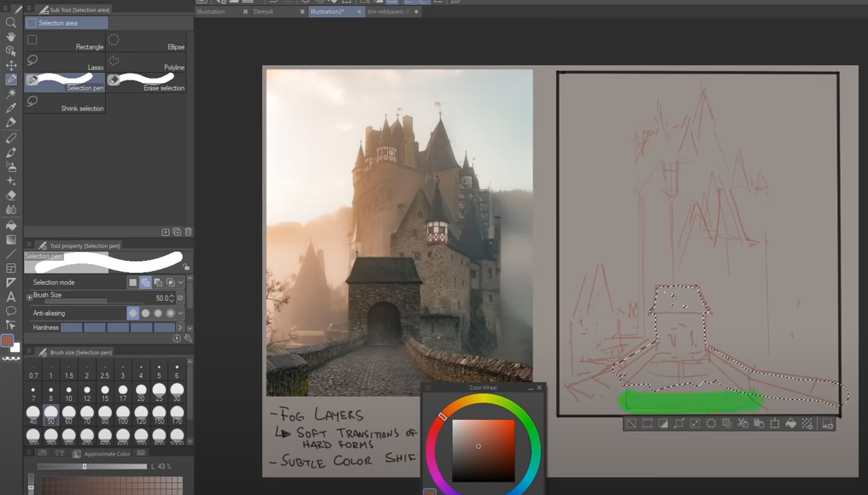Select the Zoom magnifier tool
This screenshot has height=495, width=868.
point(11,23)
